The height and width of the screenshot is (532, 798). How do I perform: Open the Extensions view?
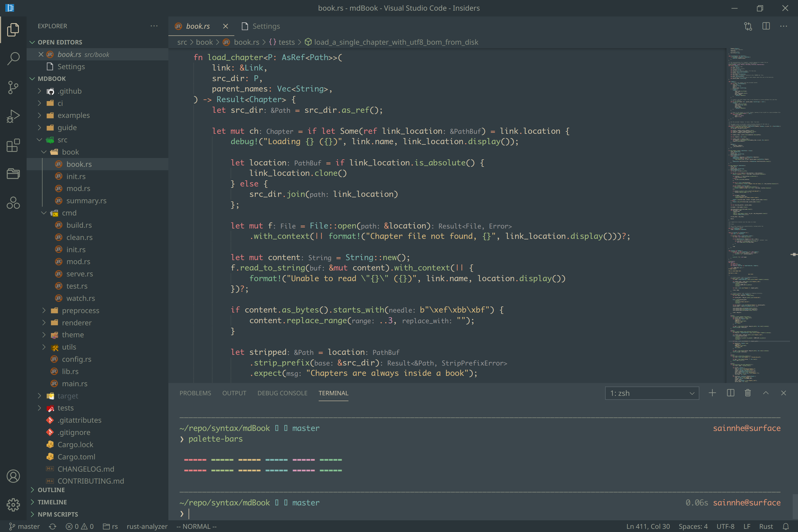pos(13,145)
